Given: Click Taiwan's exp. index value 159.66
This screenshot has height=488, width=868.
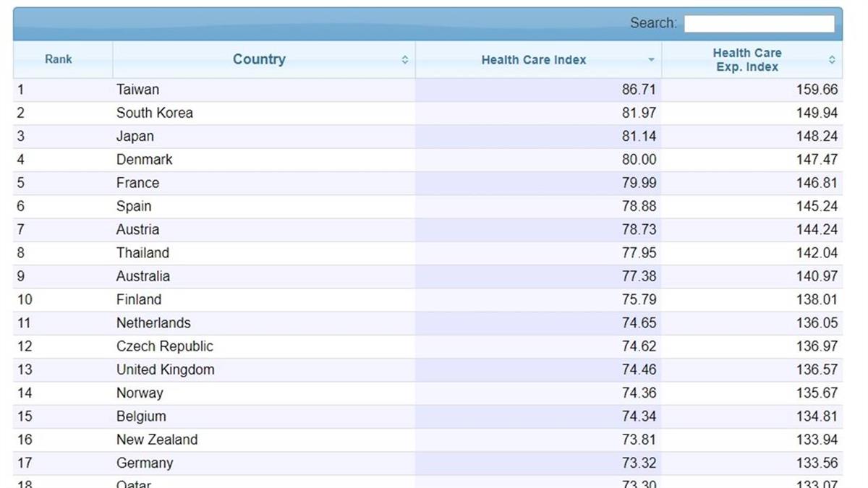Looking at the screenshot, I should 817,90.
